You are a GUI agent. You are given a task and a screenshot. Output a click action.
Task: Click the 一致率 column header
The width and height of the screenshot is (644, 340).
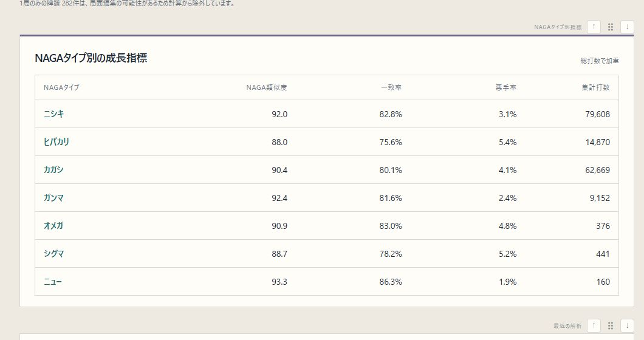pyautogui.click(x=391, y=87)
